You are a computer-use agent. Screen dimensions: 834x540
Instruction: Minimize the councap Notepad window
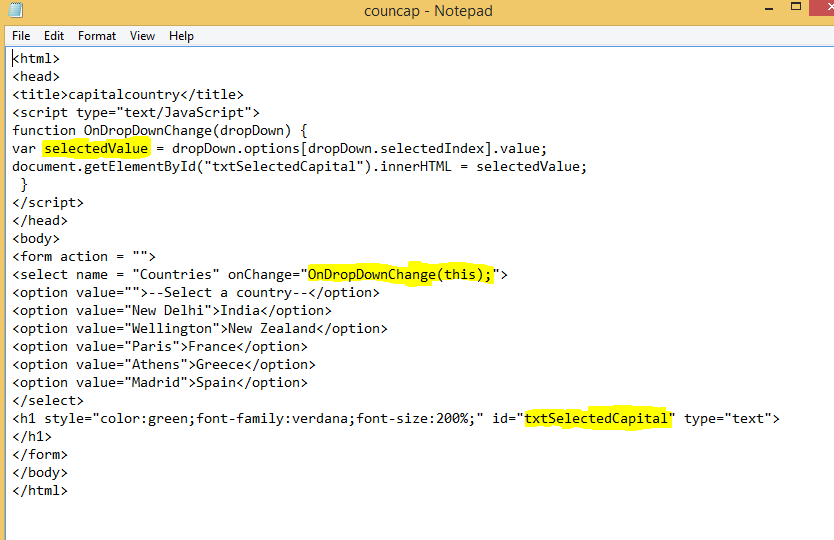769,9
